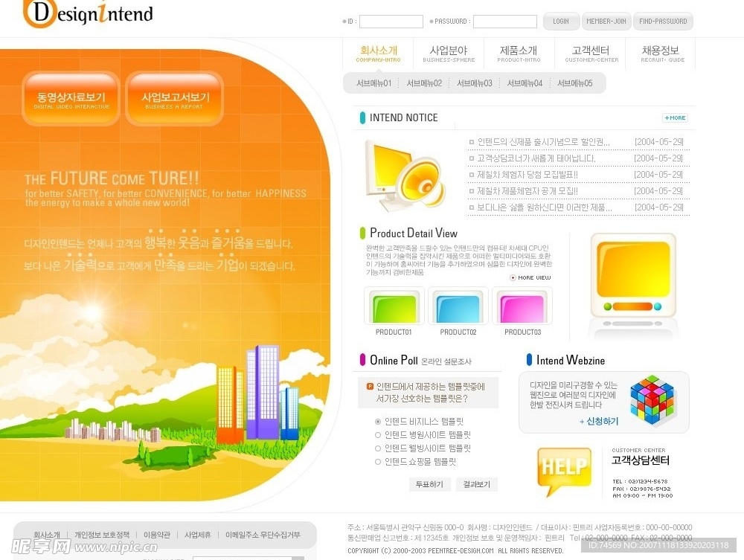Screen dimensions: 744x560
Task: Select 서브메뉴03 from the sub menu bar
Action: coord(474,83)
